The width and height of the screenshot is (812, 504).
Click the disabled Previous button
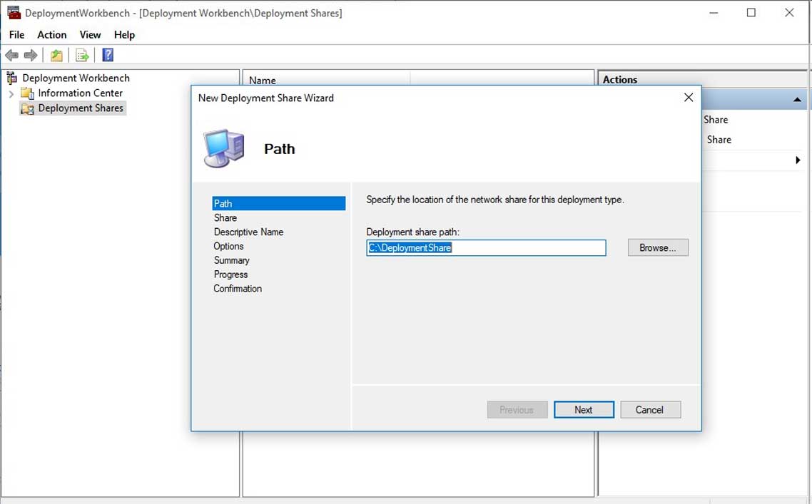(517, 409)
